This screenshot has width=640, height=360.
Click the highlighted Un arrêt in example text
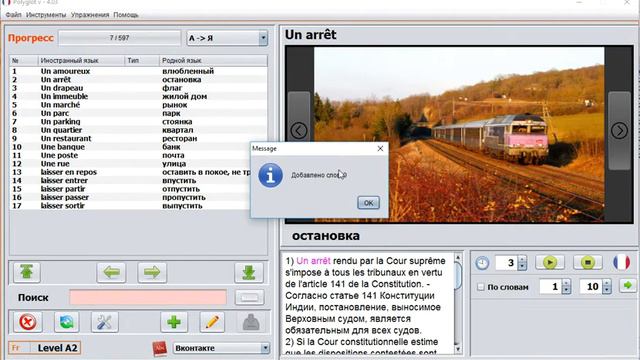(313, 261)
